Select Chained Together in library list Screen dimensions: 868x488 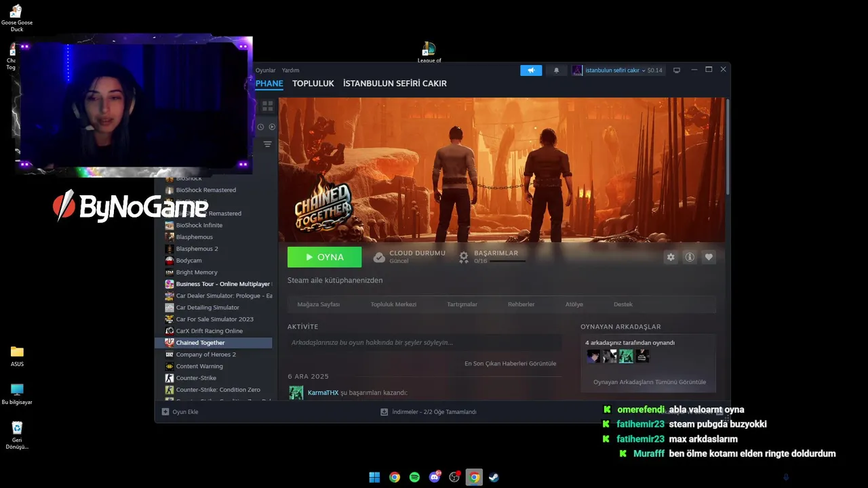[x=213, y=343]
